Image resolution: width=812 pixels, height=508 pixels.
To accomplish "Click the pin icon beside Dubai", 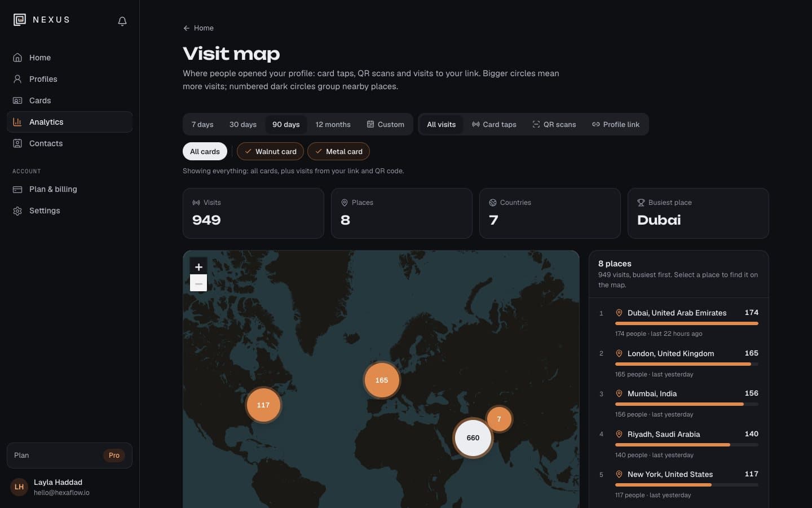I will (x=619, y=313).
